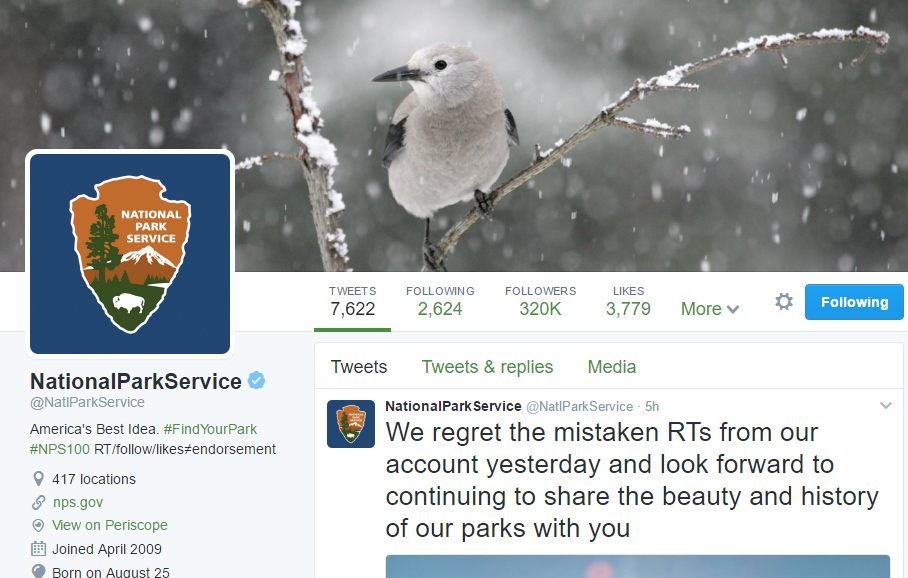Open the View on Periscope link
This screenshot has width=908, height=578.
[110, 525]
